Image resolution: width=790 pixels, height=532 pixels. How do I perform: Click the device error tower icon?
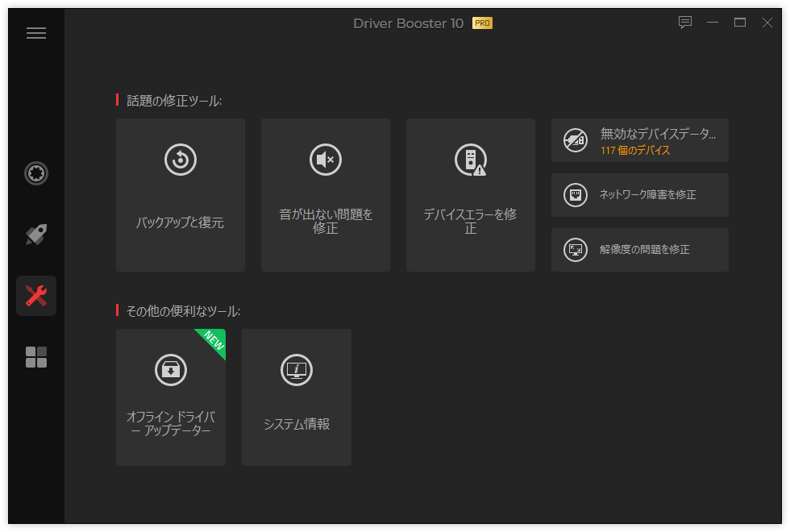tap(471, 160)
